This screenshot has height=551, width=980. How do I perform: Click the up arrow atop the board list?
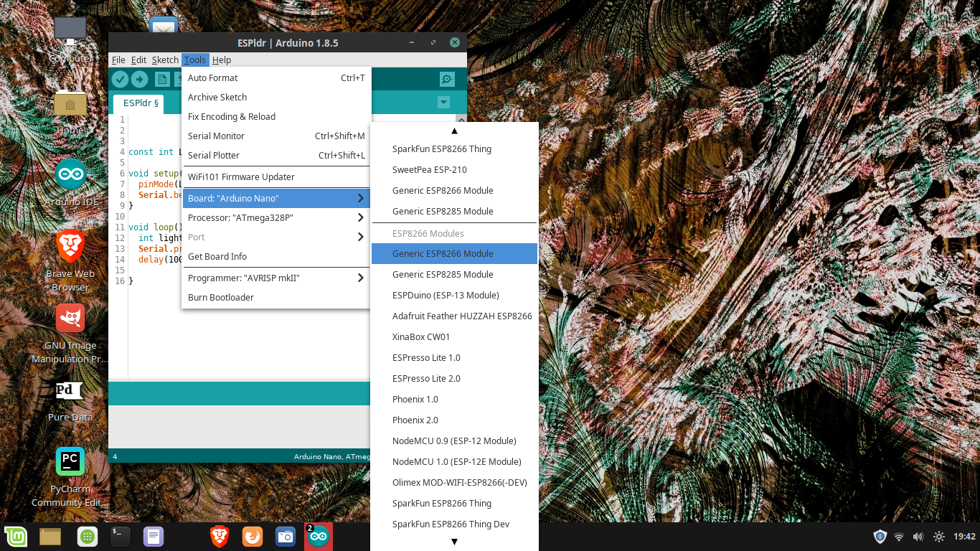[454, 131]
